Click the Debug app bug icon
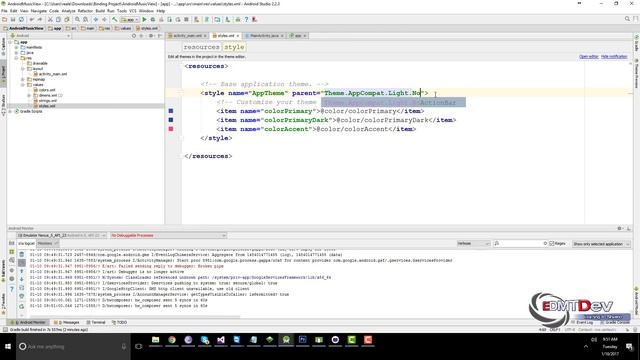This screenshot has width=640, height=360. point(153,20)
